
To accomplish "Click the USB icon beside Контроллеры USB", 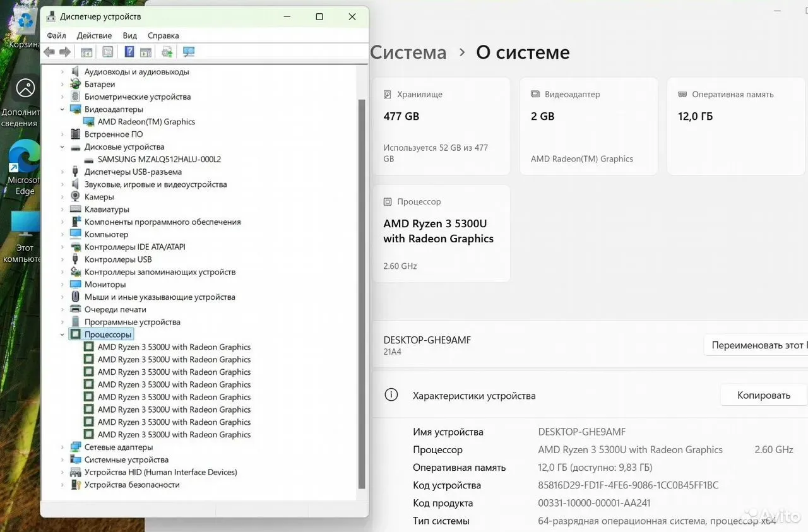I will coord(76,259).
